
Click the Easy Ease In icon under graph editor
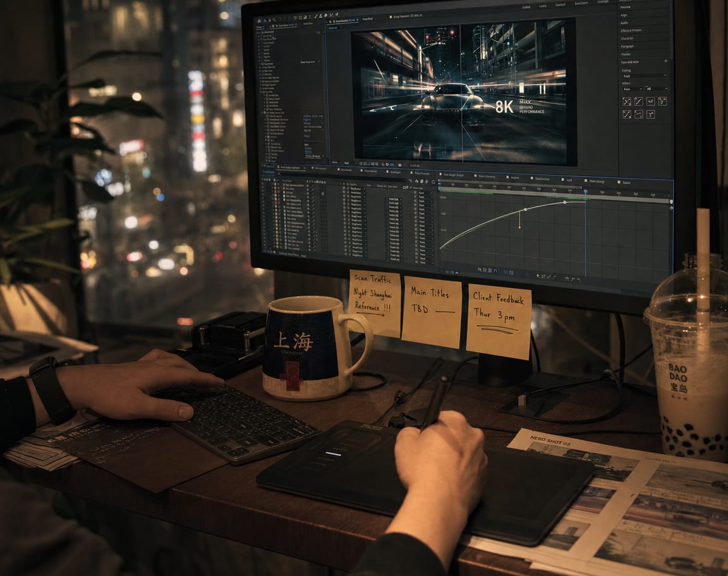pyautogui.click(x=573, y=279)
